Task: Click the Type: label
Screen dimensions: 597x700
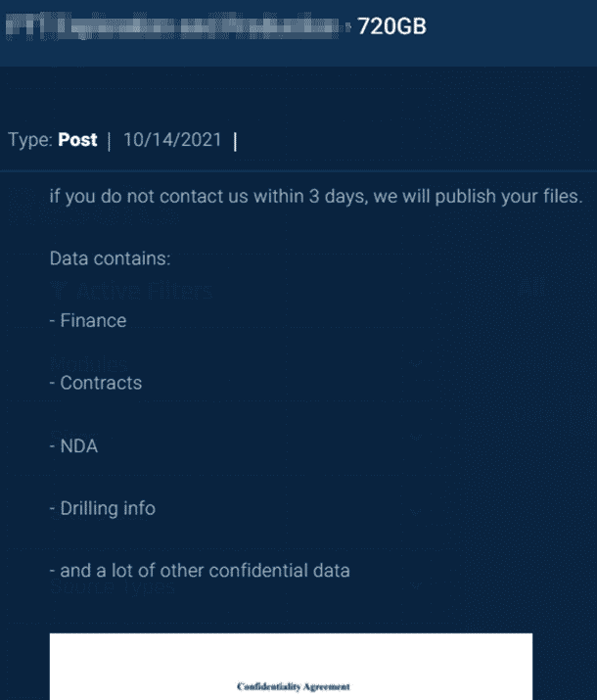Action: 29,140
